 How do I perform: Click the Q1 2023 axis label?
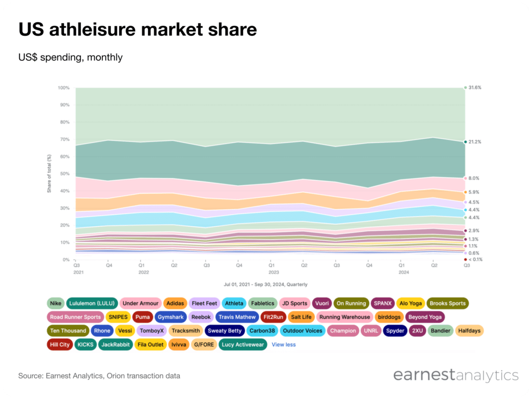[x=272, y=269]
